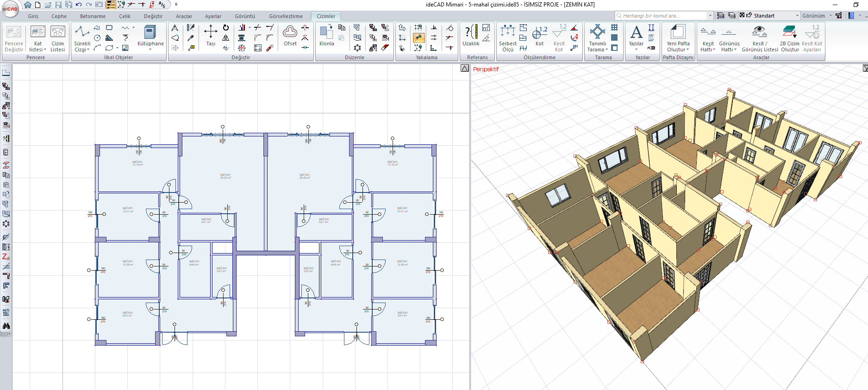Viewport: 868px width, 390px height.
Task: Click the Uzaklık measure button
Action: tap(471, 36)
